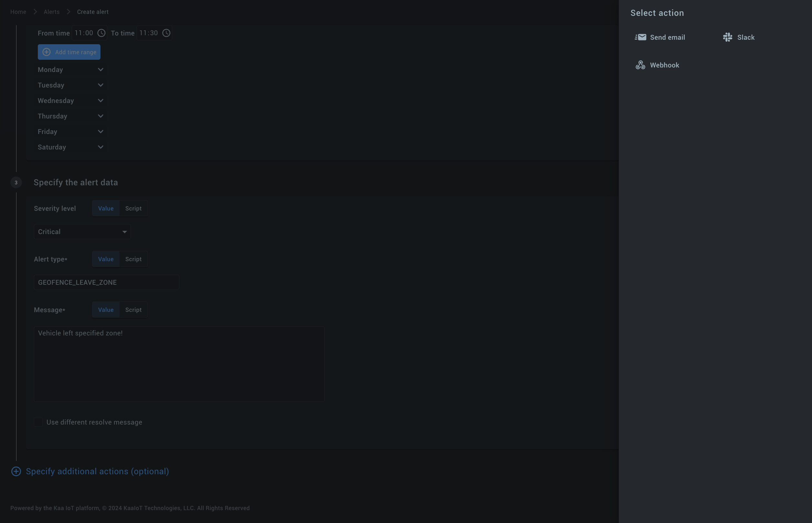
Task: Click the KaaIoT Technologies copyright footer text
Action: point(130,508)
